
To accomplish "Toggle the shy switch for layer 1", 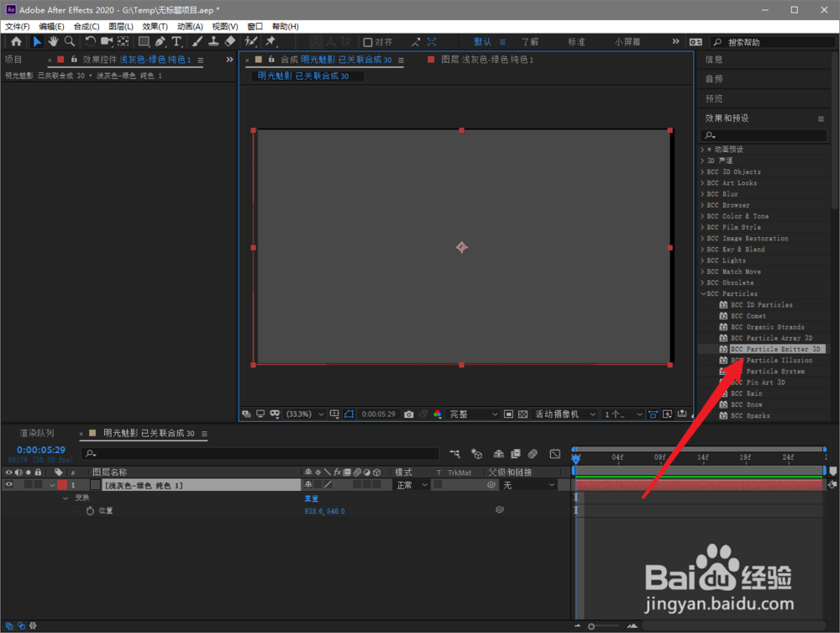I will 308,484.
